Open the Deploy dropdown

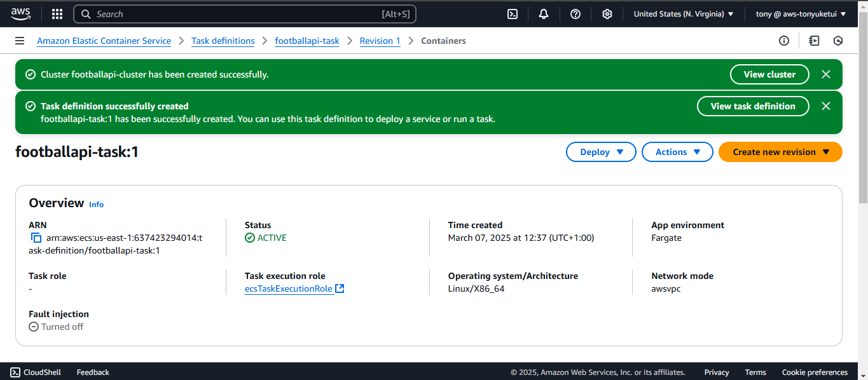[601, 152]
